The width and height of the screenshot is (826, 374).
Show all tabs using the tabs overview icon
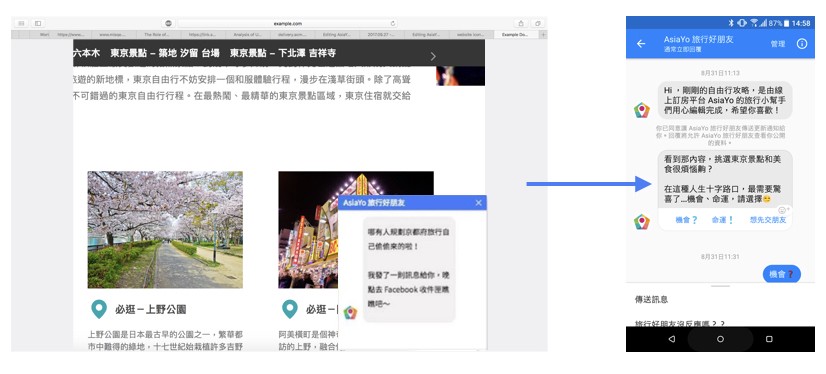click(x=538, y=23)
